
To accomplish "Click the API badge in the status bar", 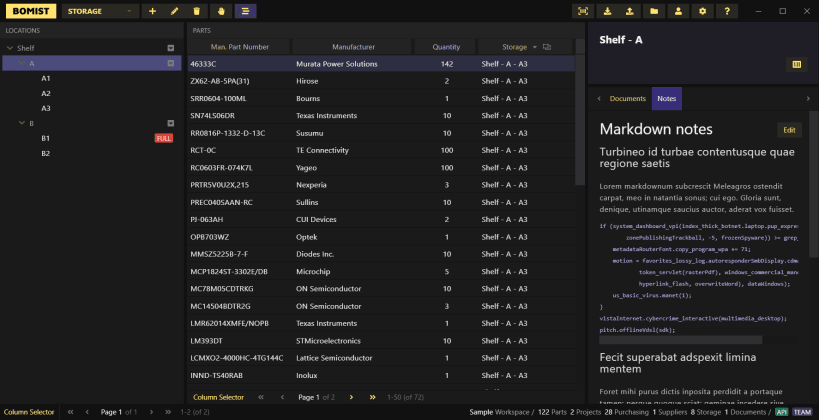I will [x=781, y=412].
